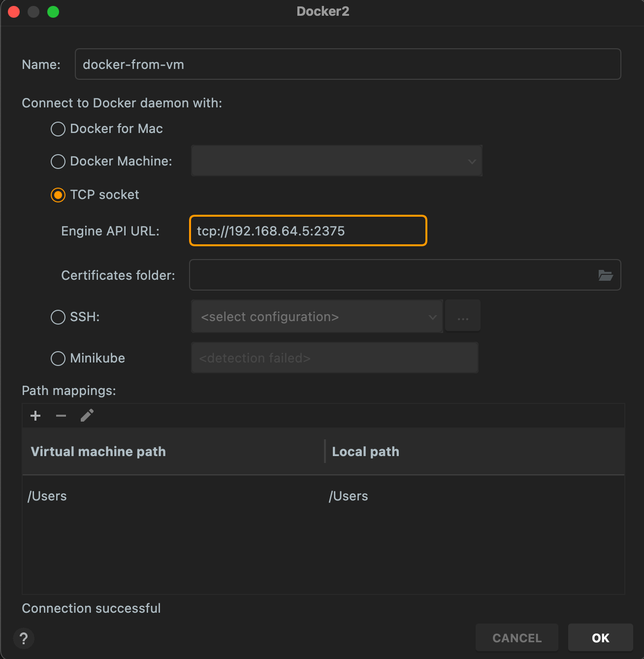Enable Minikube connection
The height and width of the screenshot is (659, 644).
[58, 358]
